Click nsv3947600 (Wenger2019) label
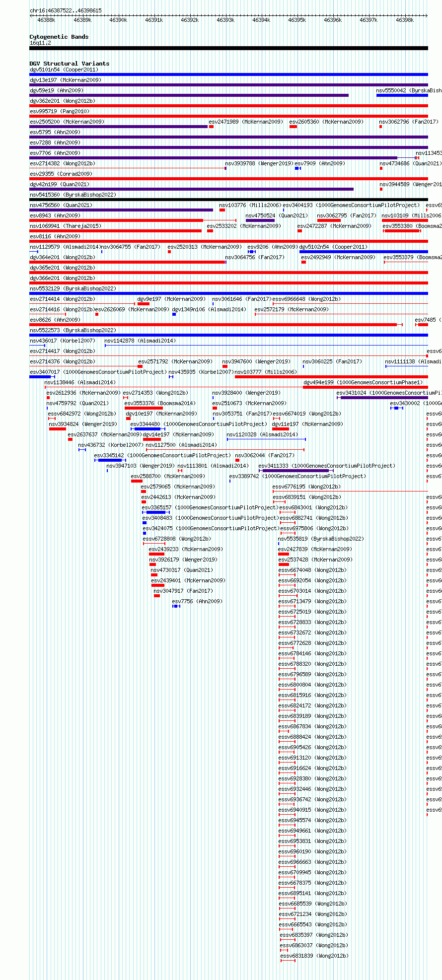This screenshot has height=980, width=442. [x=256, y=361]
